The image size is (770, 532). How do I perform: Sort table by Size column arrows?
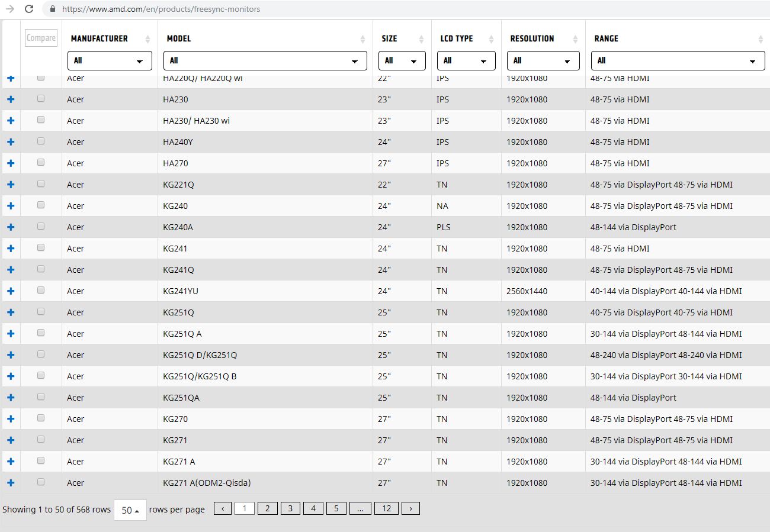click(421, 39)
